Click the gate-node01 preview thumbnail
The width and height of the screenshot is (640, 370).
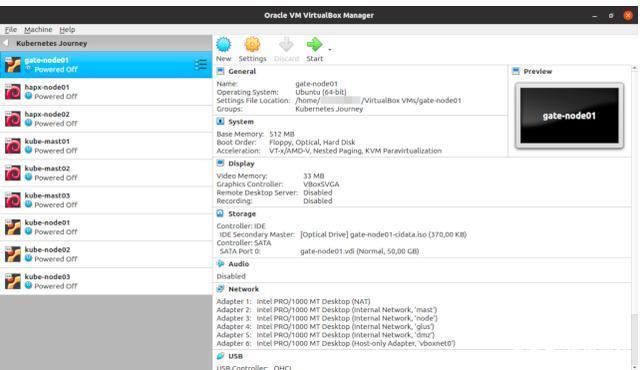tap(569, 115)
